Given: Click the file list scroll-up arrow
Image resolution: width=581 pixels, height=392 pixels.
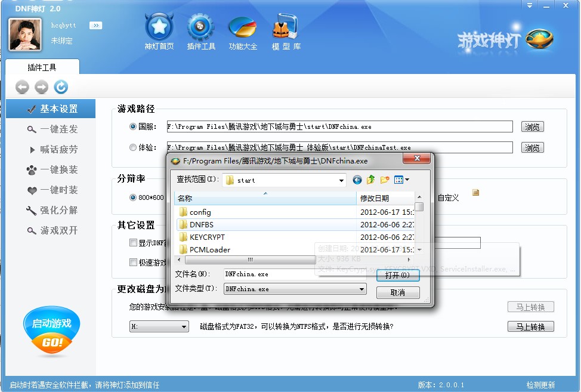Looking at the screenshot, I should 419,197.
